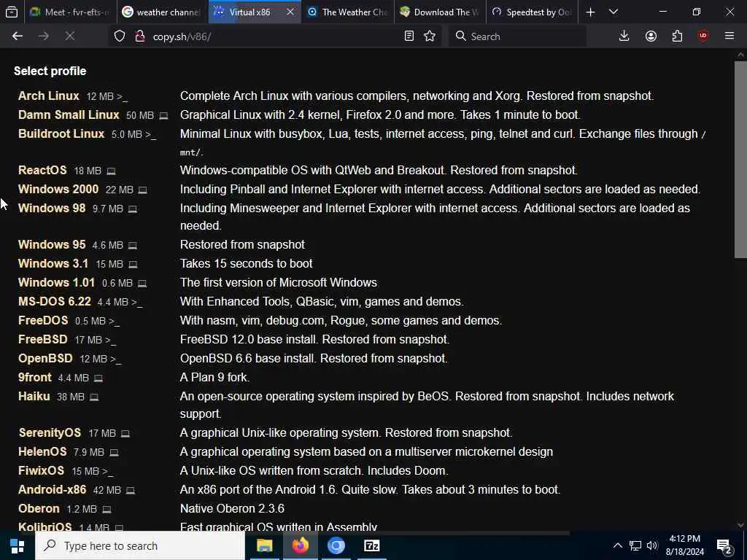The width and height of the screenshot is (747, 560).
Task: Launch the FreeDOS profile
Action: 43,321
